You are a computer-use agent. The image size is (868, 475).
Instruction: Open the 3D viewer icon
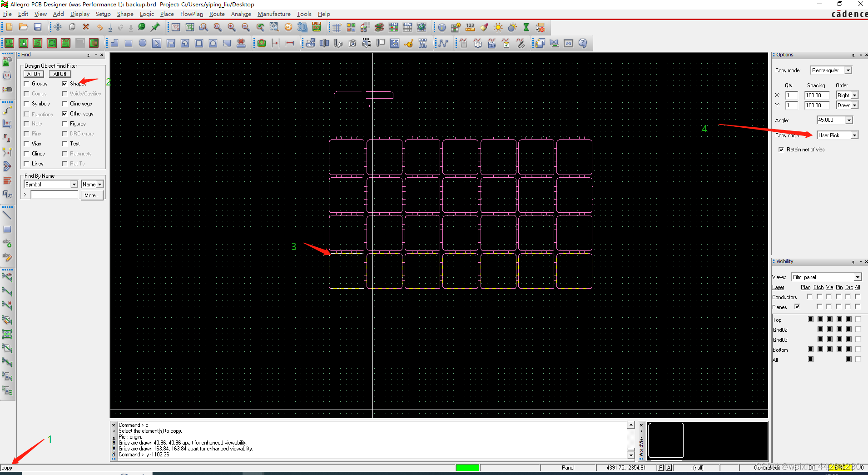302,27
